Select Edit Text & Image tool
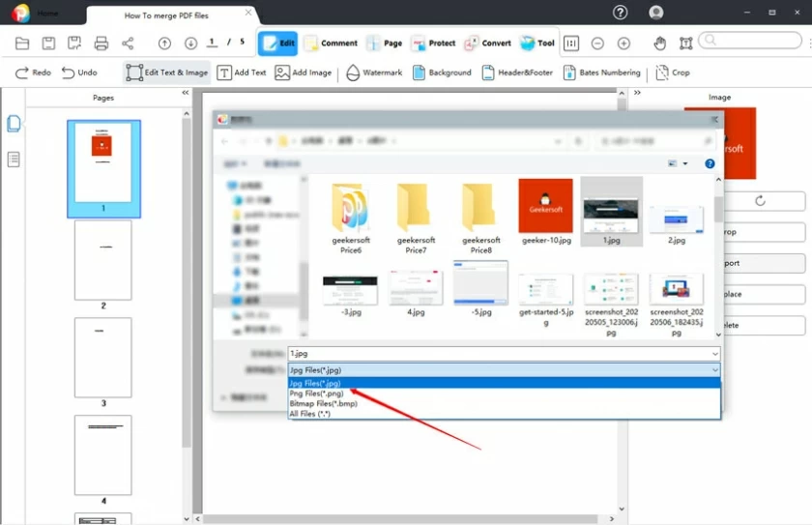The height and width of the screenshot is (525, 812). pyautogui.click(x=166, y=73)
